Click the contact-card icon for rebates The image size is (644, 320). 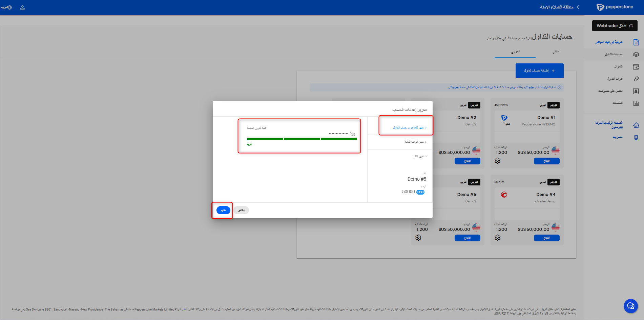(636, 91)
